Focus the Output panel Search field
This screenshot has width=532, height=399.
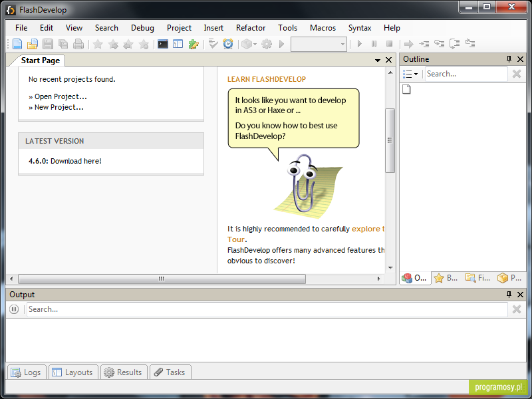point(267,309)
